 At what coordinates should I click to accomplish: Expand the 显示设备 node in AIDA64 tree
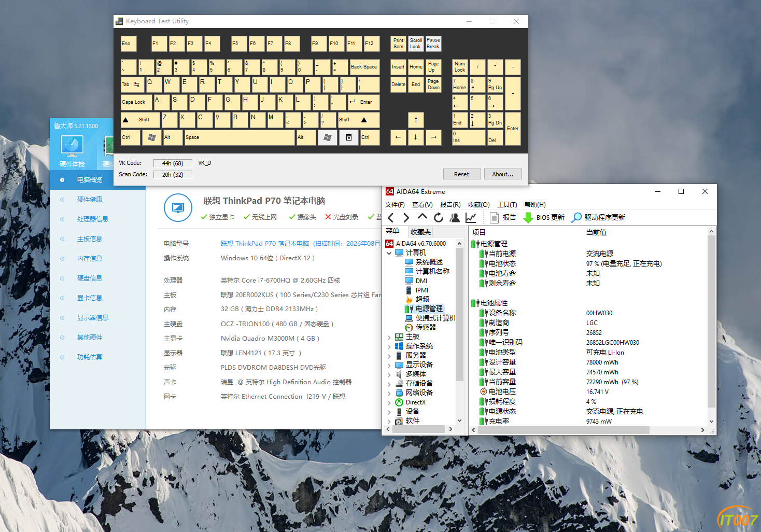[389, 366]
